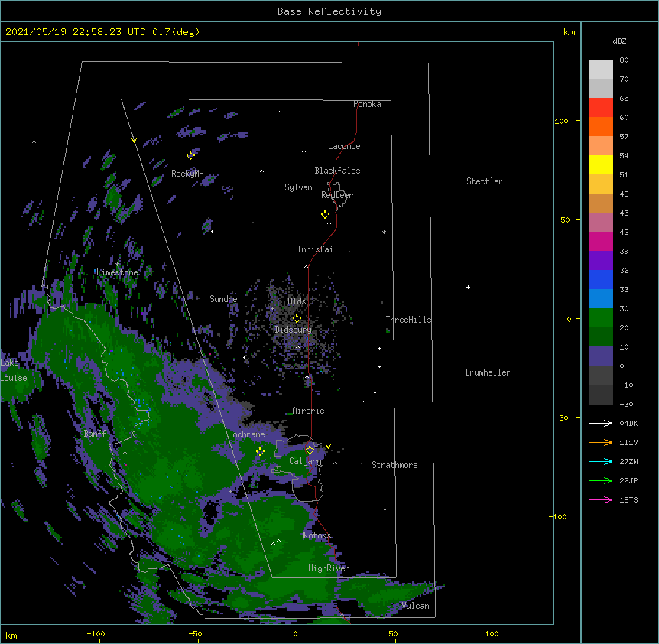Click the Vulcan label

coord(415,606)
